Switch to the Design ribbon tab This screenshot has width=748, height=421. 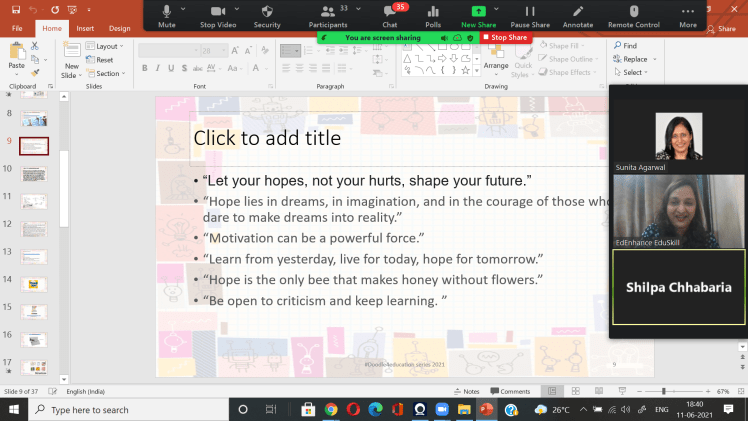click(119, 28)
